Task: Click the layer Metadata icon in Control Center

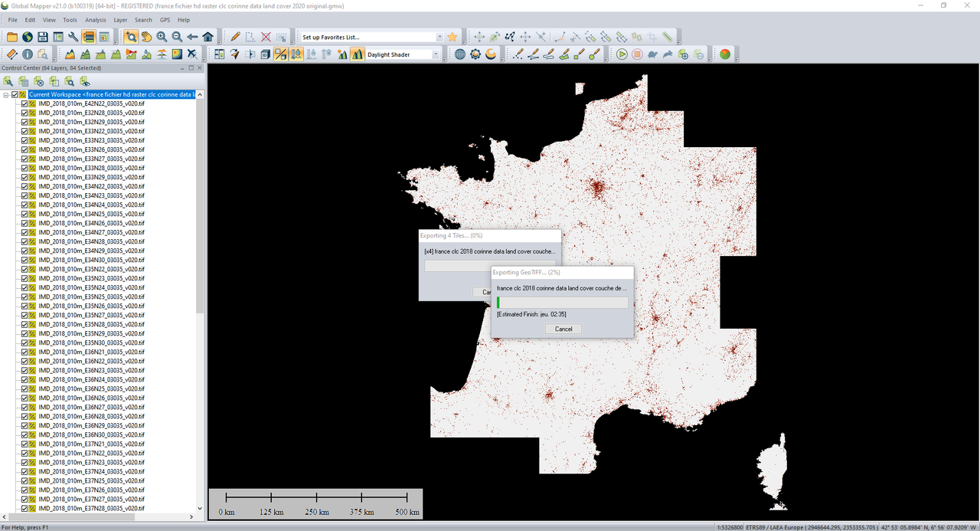Action: 23,80
